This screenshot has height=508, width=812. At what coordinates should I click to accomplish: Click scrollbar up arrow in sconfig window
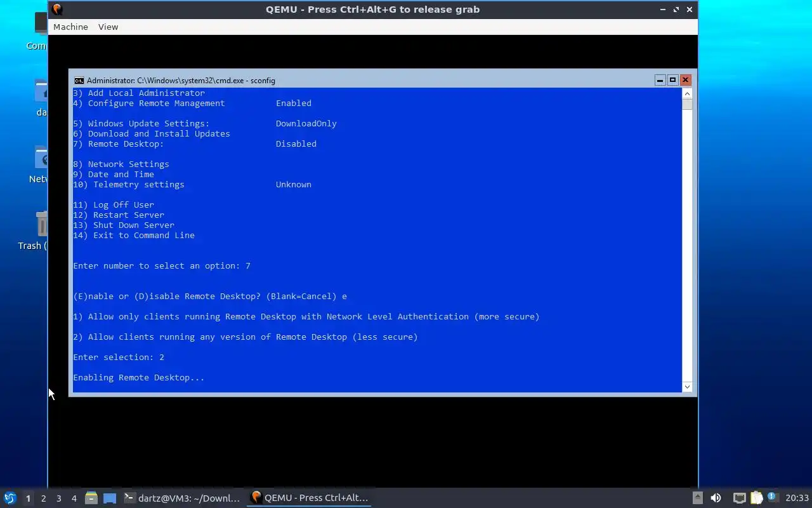point(687,93)
